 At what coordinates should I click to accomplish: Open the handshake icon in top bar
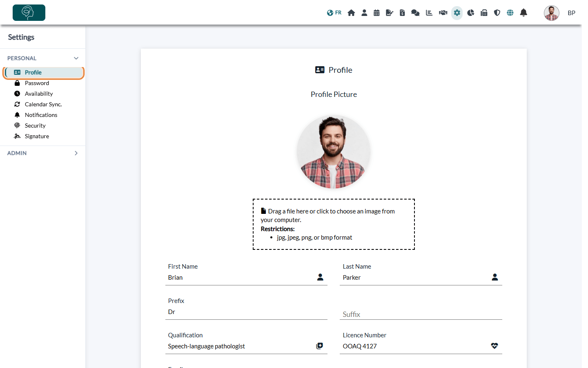click(443, 13)
